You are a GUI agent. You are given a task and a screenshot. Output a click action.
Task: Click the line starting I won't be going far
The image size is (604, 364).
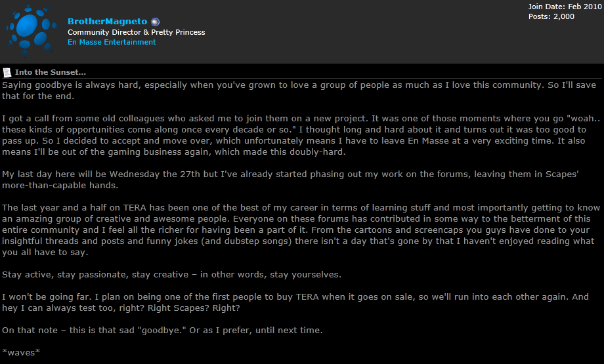295,297
